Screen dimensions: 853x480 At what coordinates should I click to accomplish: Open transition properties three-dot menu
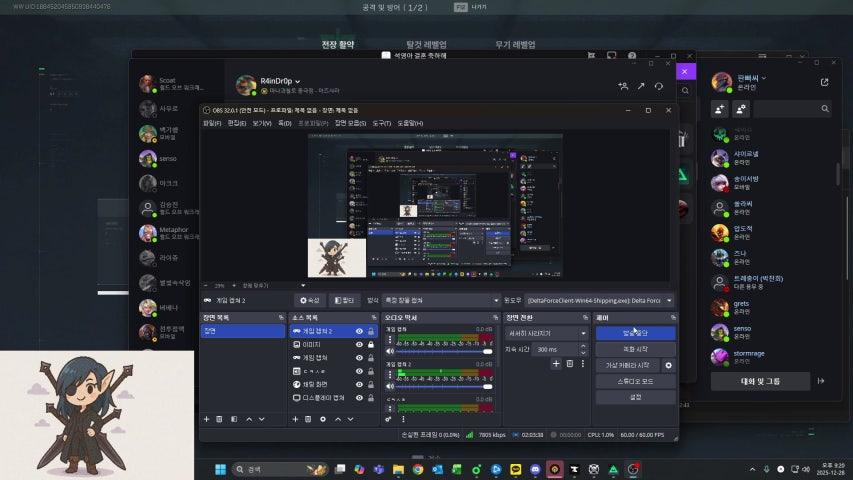tap(583, 364)
